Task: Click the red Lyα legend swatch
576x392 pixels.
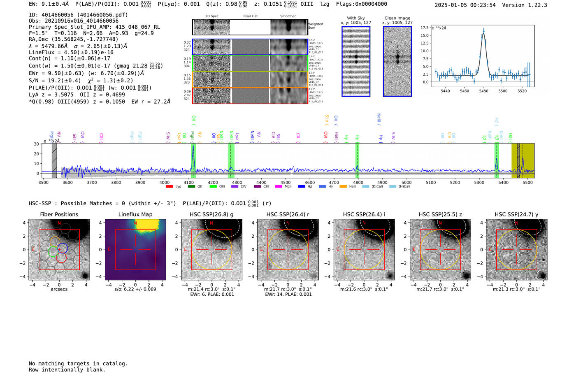Action: 169,187
